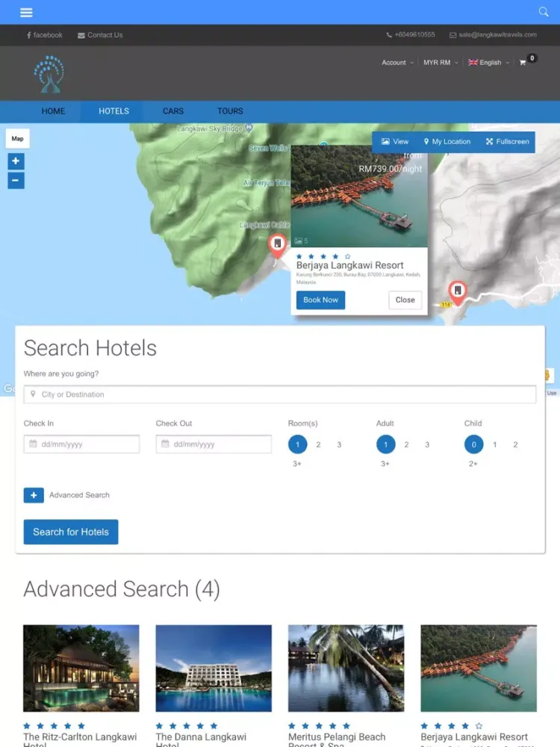Screen dimensions: 560x747
Task: Click the Search for Hotels button
Action: (71, 532)
